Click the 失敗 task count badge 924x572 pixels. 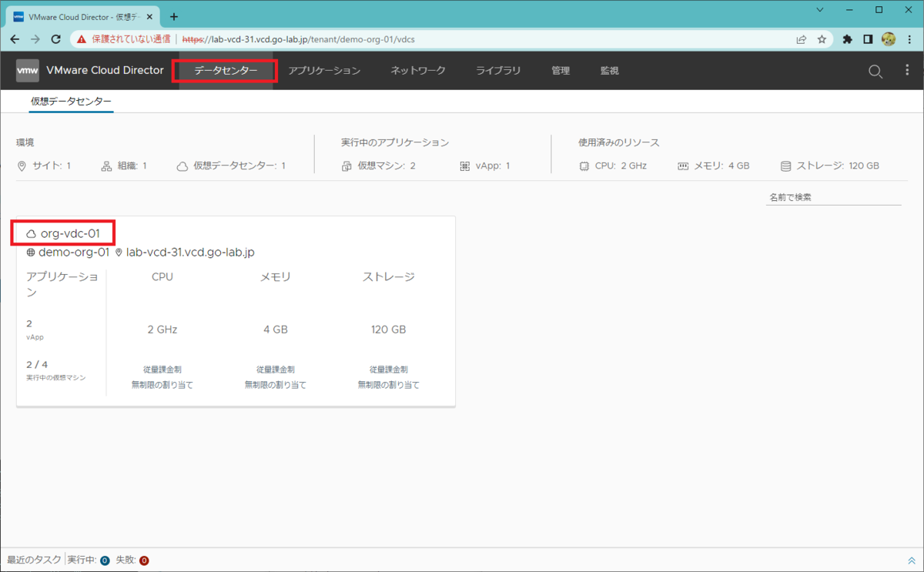coord(144,560)
